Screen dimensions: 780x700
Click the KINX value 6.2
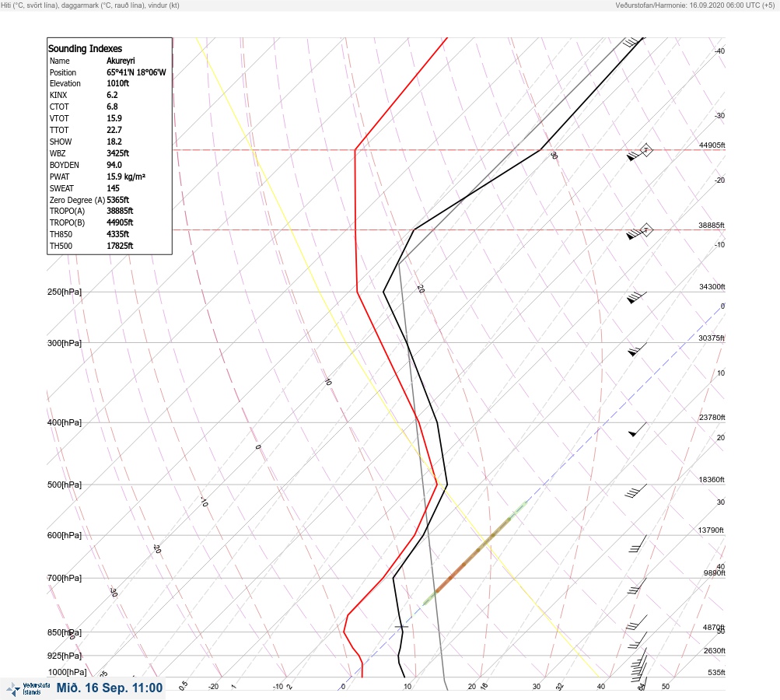(x=113, y=95)
